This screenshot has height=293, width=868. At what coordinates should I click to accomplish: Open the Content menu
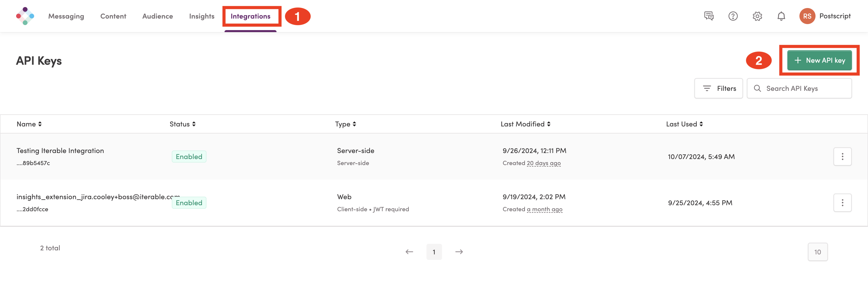(x=113, y=16)
